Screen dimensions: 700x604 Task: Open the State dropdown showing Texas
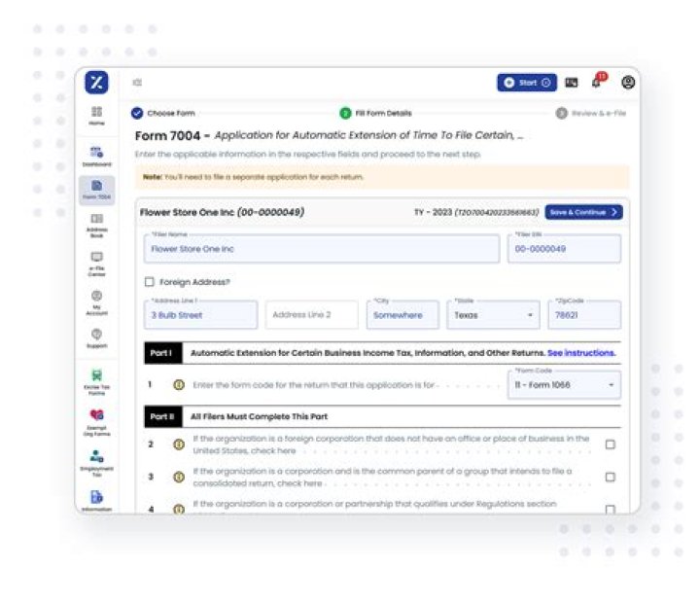(x=493, y=315)
